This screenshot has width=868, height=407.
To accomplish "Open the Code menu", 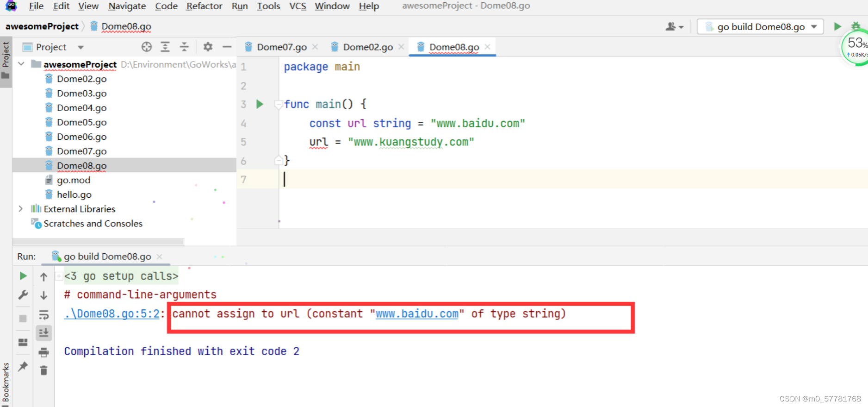I will 166,6.
